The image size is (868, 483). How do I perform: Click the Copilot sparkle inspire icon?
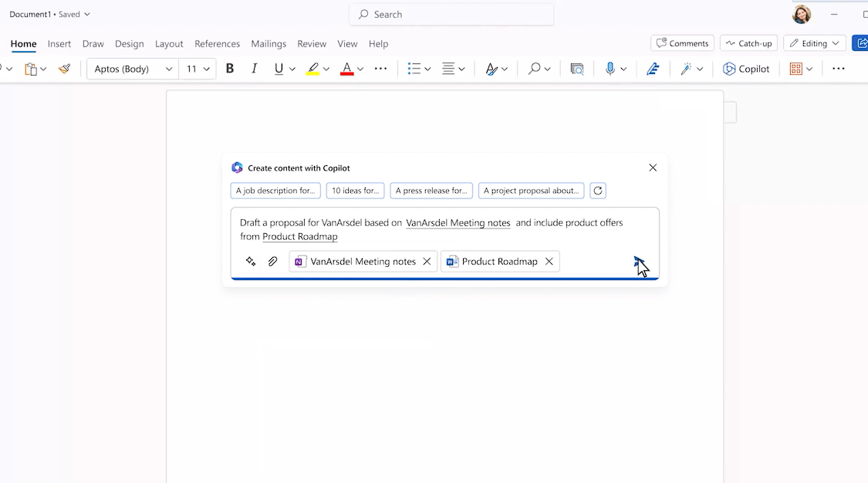[251, 261]
